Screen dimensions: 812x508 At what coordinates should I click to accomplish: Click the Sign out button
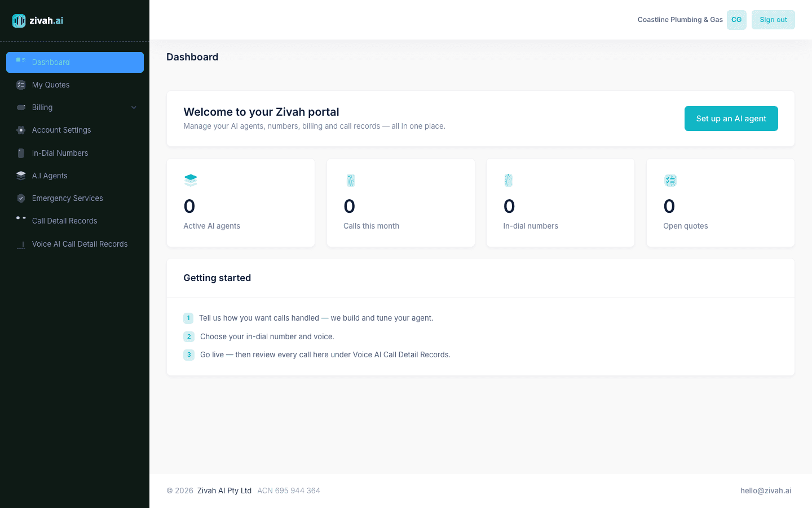[773, 20]
